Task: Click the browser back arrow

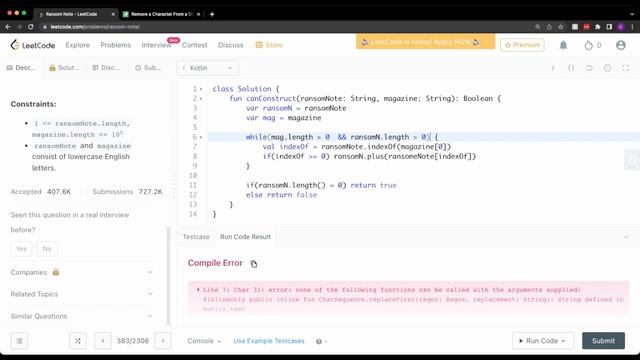Action: 8,27
